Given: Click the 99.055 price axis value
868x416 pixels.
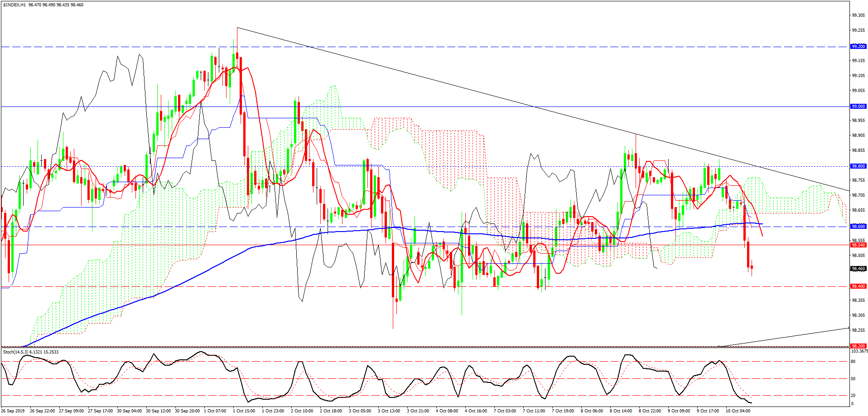Looking at the screenshot, I should (x=858, y=90).
